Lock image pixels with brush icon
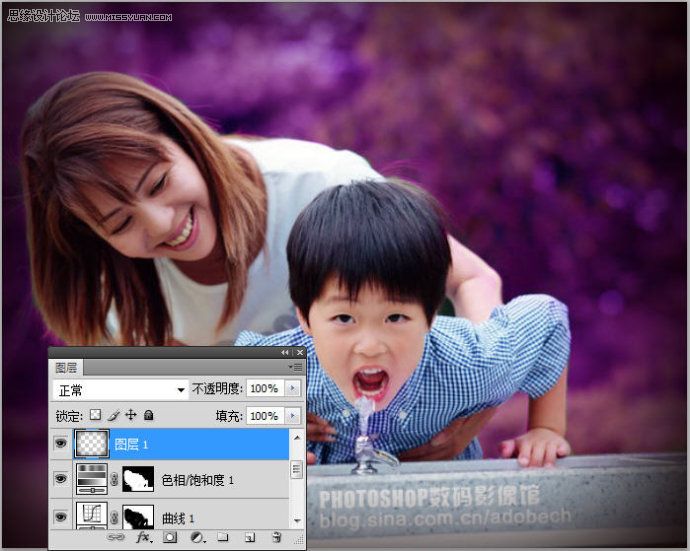This screenshot has width=690, height=551. click(x=113, y=415)
